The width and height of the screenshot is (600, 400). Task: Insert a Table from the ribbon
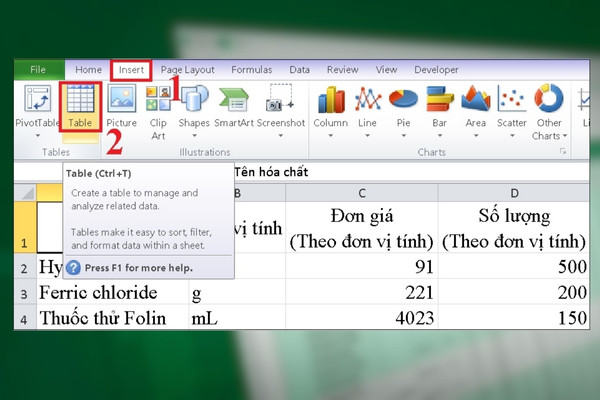[x=80, y=106]
